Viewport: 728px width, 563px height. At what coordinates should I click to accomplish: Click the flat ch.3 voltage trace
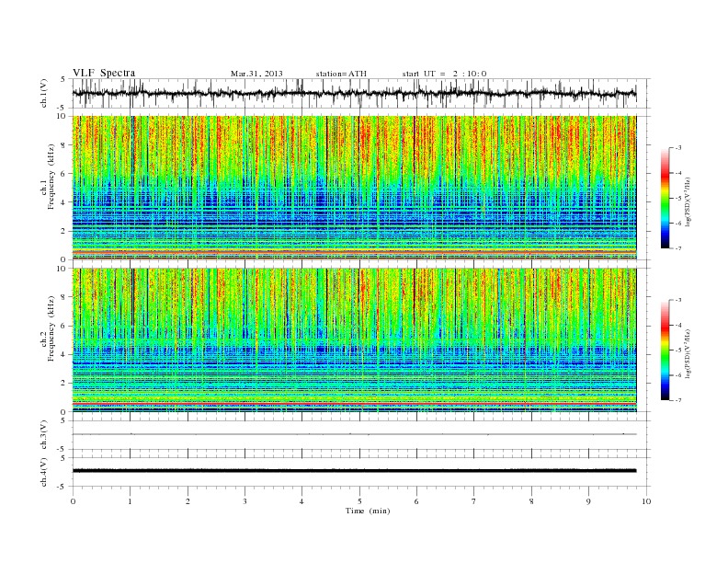(354, 434)
